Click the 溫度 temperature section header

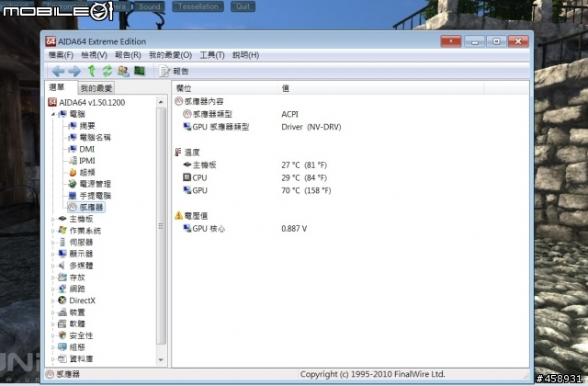[187, 153]
